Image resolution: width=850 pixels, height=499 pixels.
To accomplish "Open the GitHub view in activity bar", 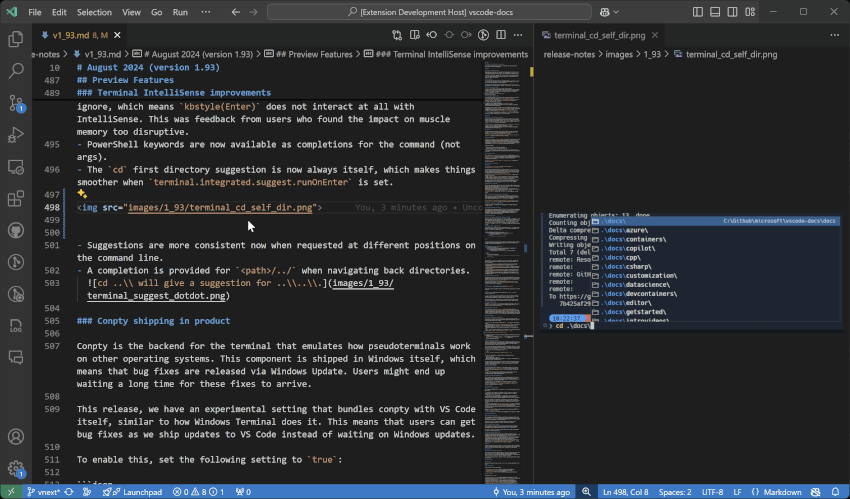I will [16, 230].
